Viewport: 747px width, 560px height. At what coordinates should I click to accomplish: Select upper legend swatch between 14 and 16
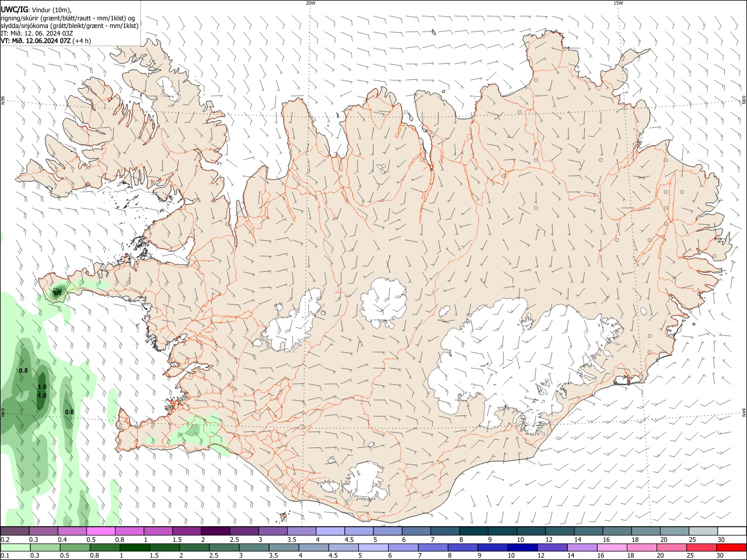588,531
